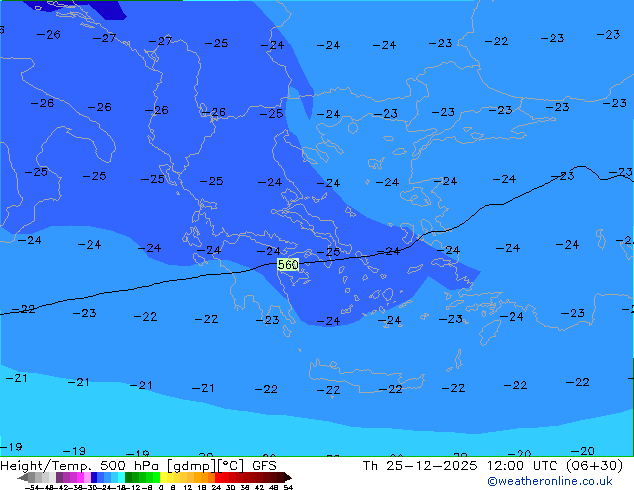
Task: Click the bright red legend swatch
Action: (x=218, y=477)
